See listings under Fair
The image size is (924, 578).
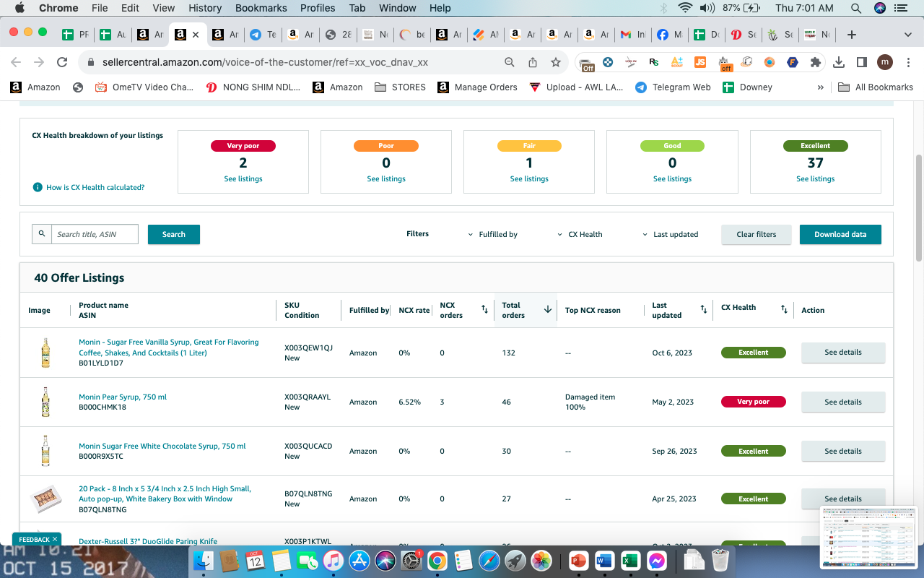click(x=530, y=179)
